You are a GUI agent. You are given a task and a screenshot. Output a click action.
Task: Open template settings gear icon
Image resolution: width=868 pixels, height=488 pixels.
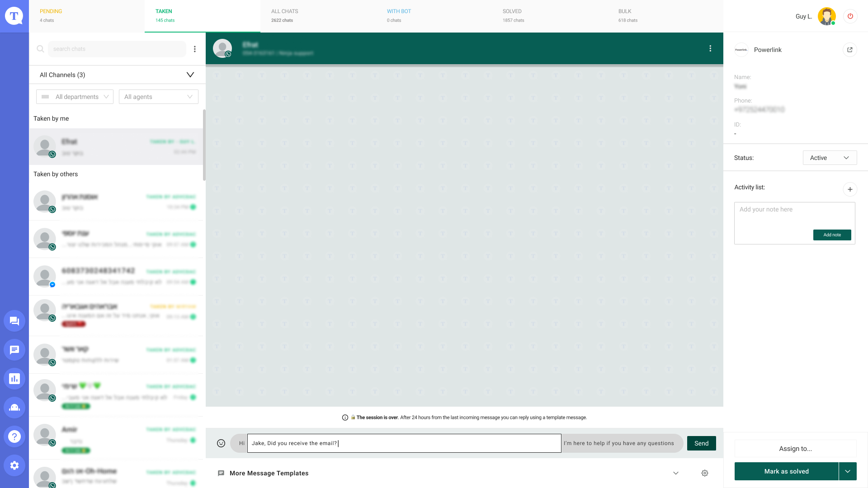[x=705, y=473]
